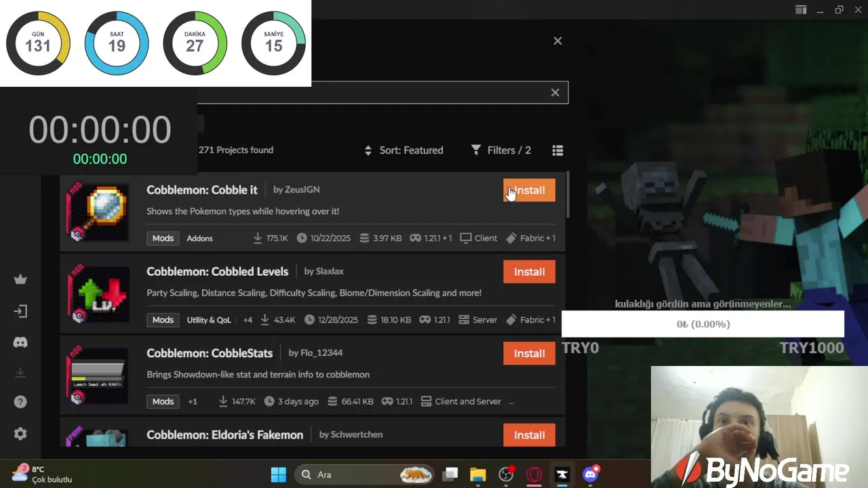Open the CobbleStats mod thumbnail
This screenshot has width=868, height=488.
(x=97, y=376)
